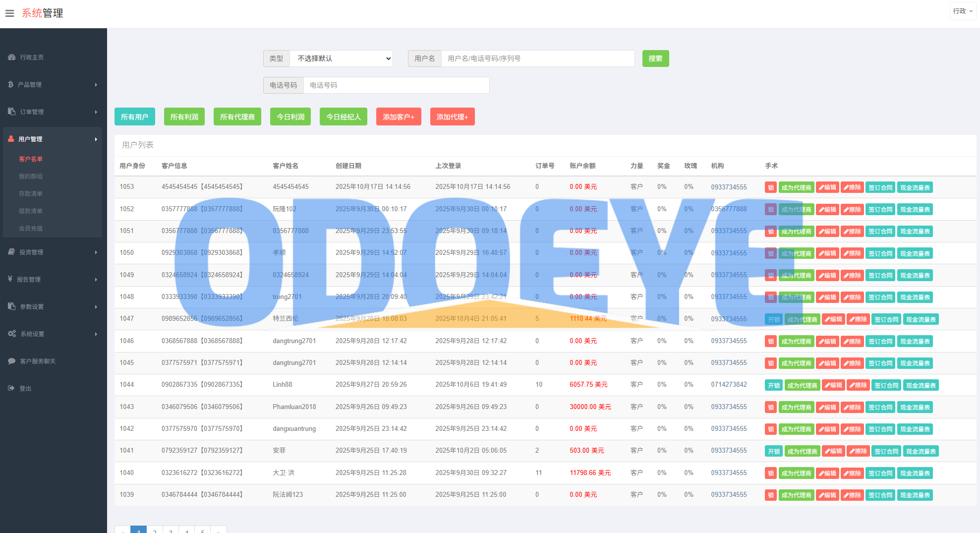
Task: Select 提款清单 submenu item
Action: click(31, 211)
